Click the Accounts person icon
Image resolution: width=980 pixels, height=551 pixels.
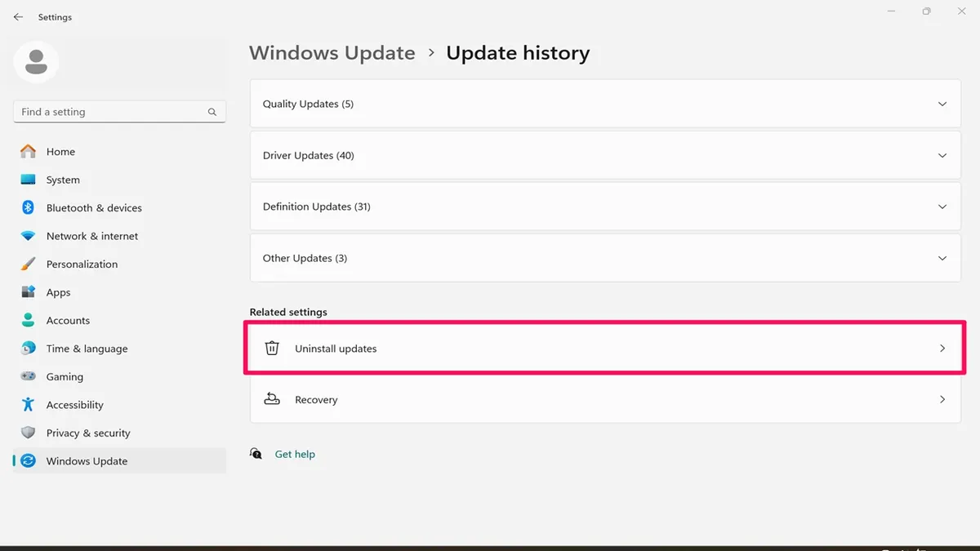(x=29, y=320)
